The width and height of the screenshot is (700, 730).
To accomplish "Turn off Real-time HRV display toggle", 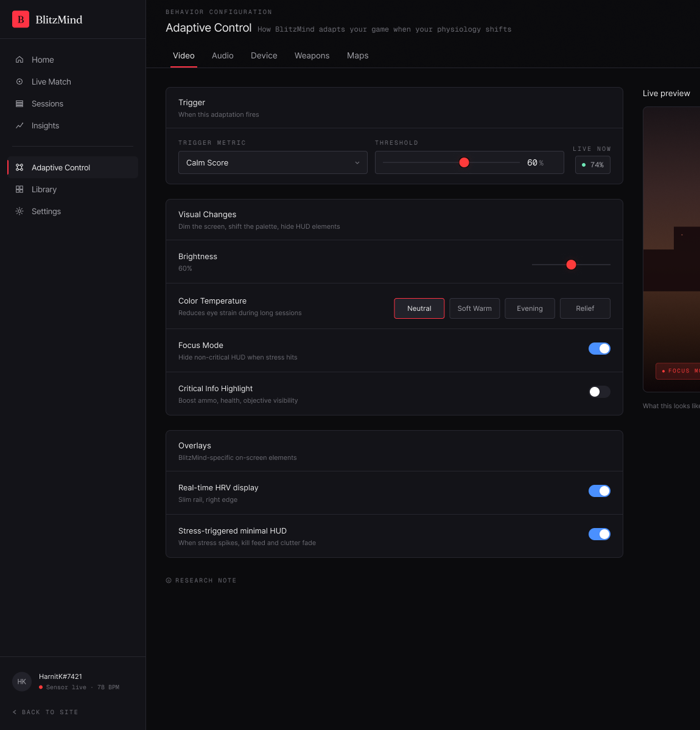I will [x=600, y=491].
